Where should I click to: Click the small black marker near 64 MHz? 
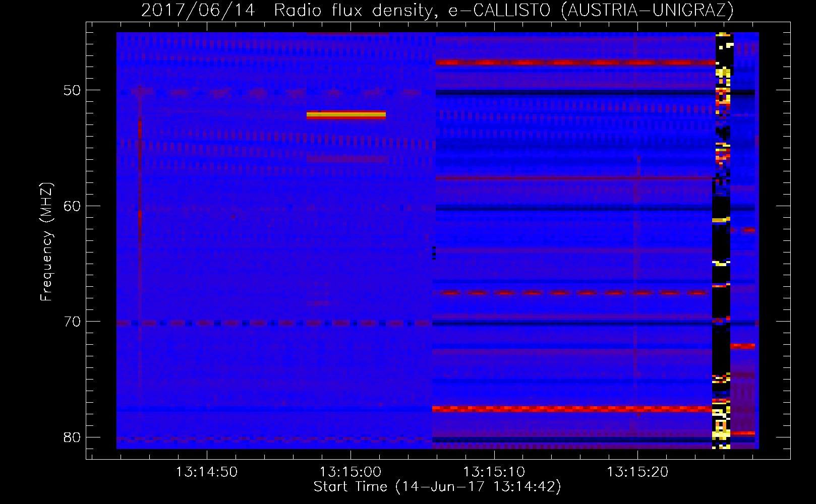pos(434,253)
